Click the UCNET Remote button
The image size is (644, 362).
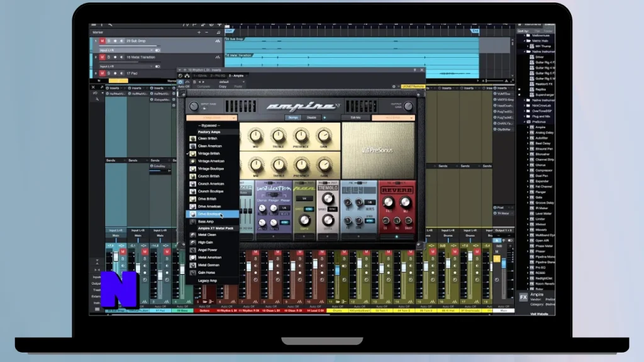coord(413,87)
